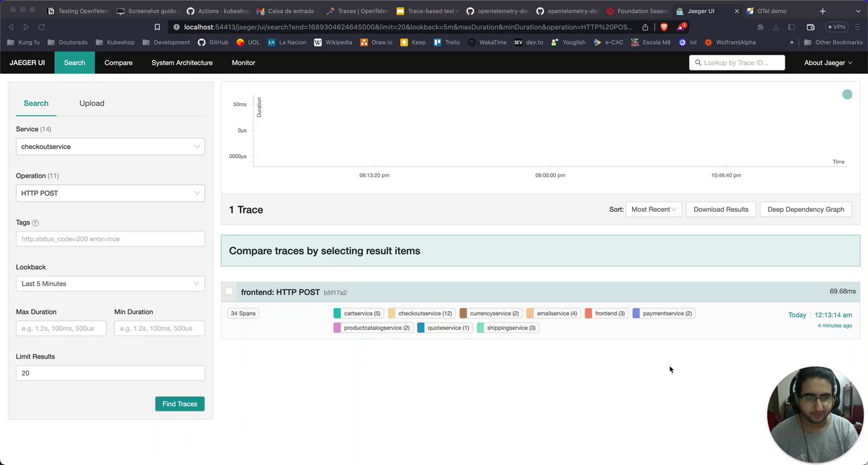Click the paymentservice (2) service tag
The width and height of the screenshot is (868, 465).
(x=664, y=313)
